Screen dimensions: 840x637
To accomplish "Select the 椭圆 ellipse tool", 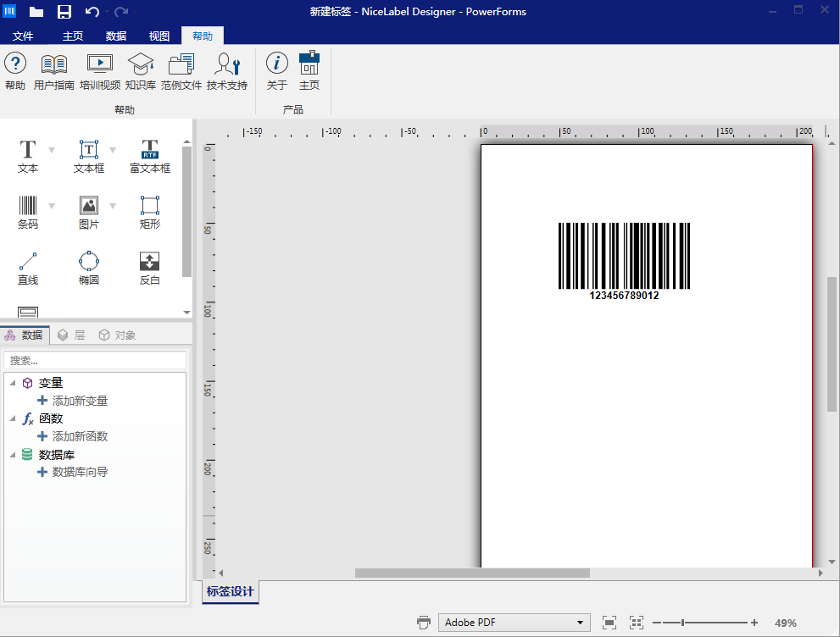I will (x=89, y=269).
